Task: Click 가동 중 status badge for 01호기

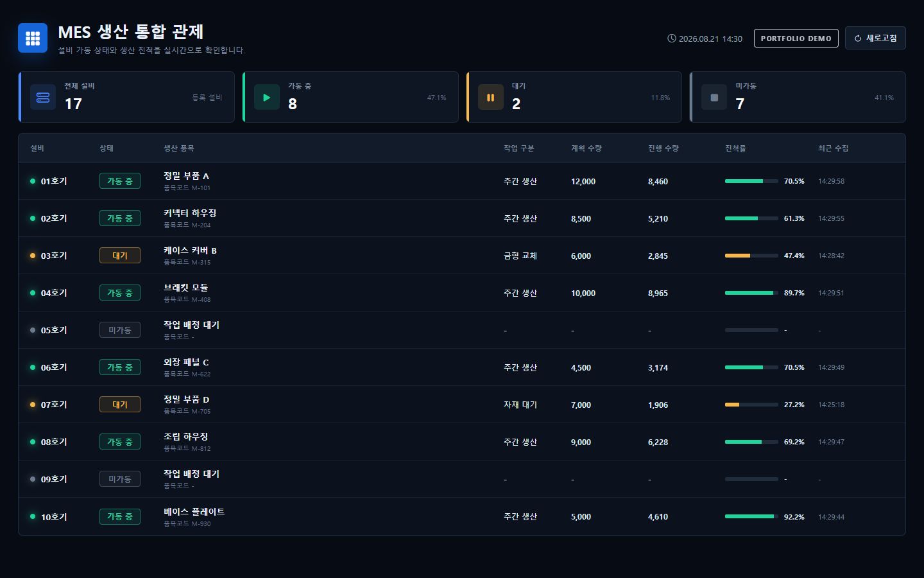Action: click(x=120, y=181)
